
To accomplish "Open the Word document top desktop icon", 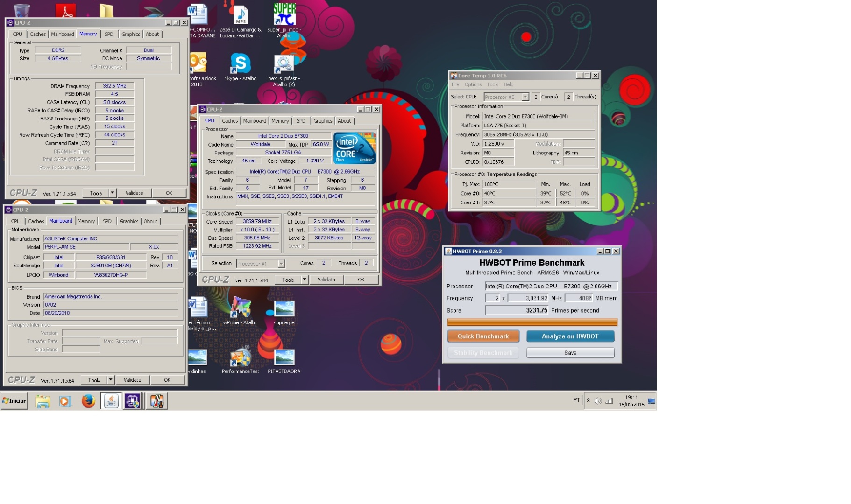I will pos(198,14).
